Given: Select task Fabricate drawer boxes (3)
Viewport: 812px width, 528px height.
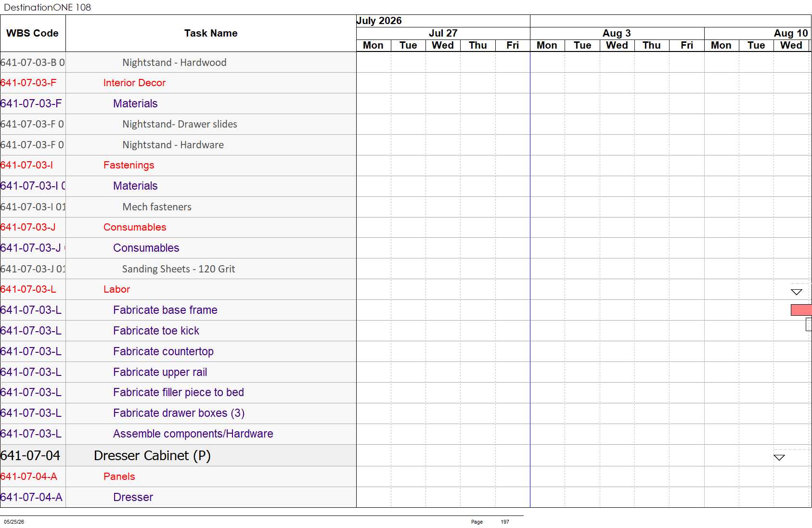Looking at the screenshot, I should 179,413.
